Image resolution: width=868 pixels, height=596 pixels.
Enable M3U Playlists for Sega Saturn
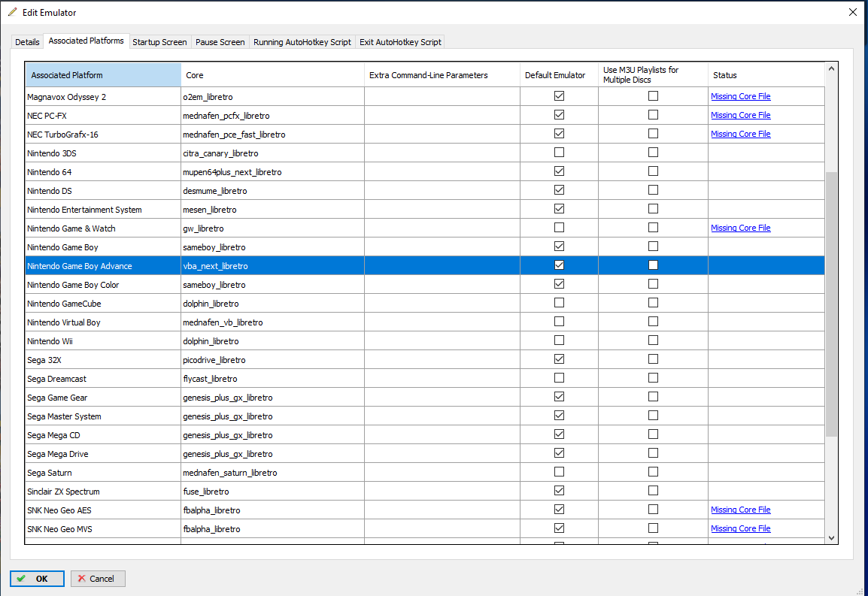(x=653, y=472)
